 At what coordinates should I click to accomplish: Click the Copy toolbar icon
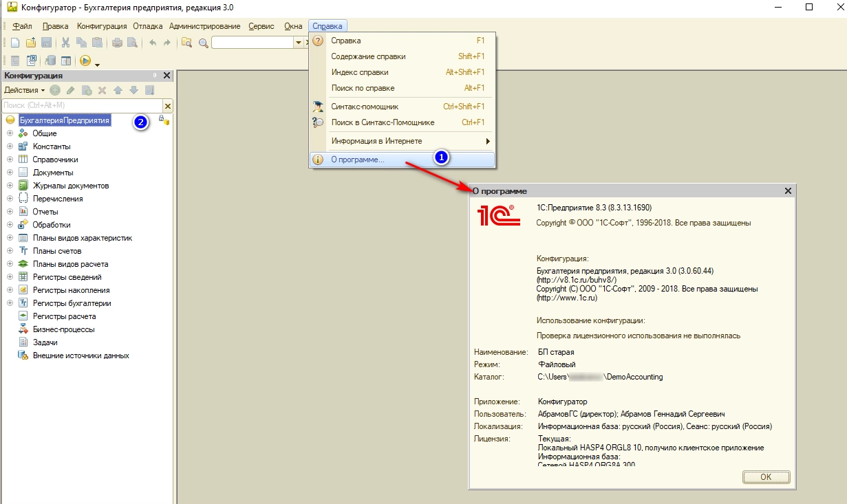pyautogui.click(x=82, y=43)
